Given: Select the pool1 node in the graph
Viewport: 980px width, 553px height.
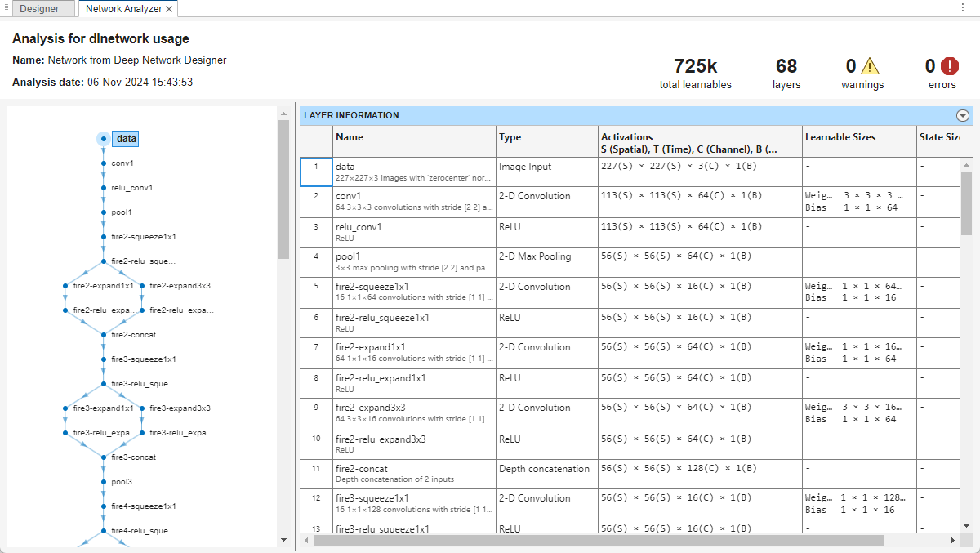Looking at the screenshot, I should tap(122, 212).
